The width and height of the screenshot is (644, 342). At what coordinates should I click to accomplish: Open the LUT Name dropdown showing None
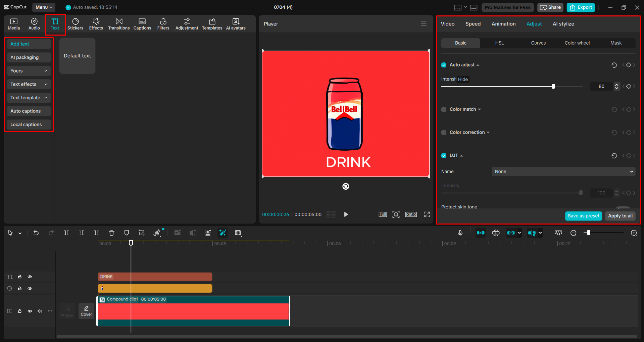[563, 172]
